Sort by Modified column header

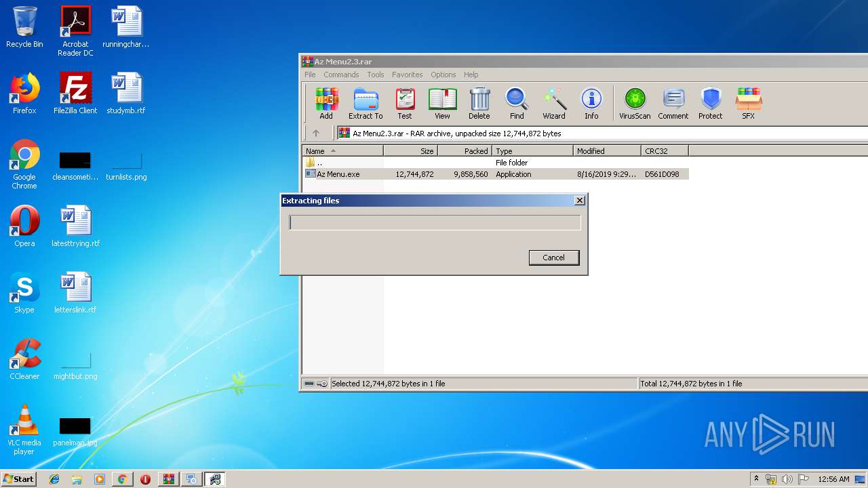point(608,151)
